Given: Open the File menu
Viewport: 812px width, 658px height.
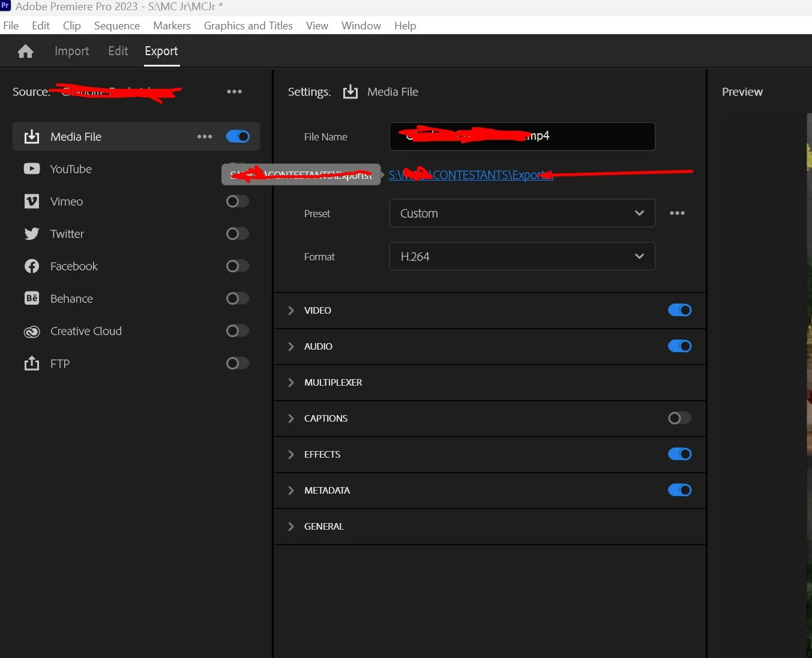Looking at the screenshot, I should click(x=11, y=26).
